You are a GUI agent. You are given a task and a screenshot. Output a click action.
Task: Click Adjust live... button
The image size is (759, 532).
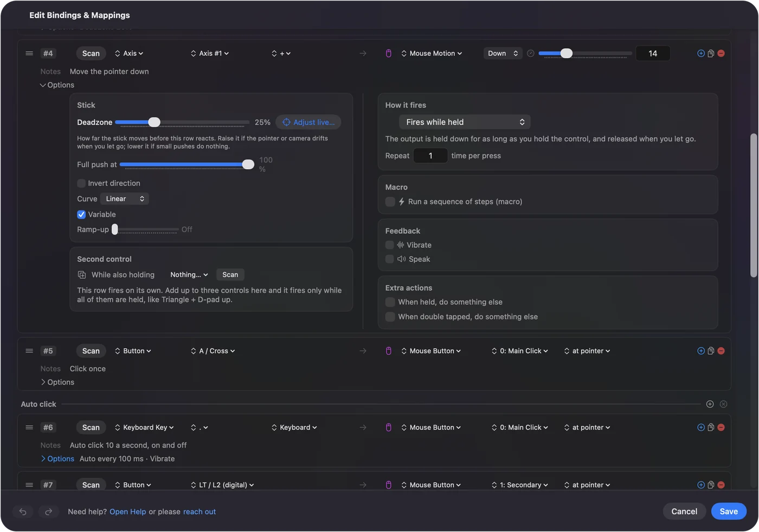click(x=308, y=123)
